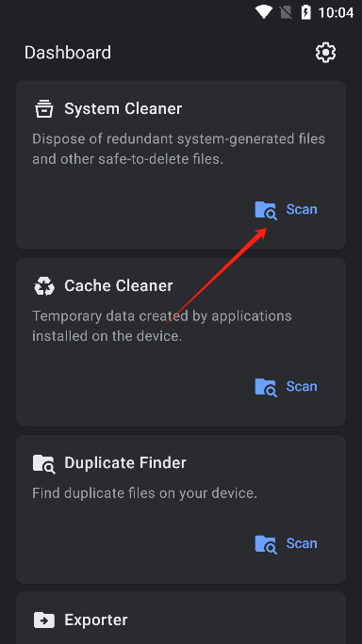Open the Exporter card
This screenshot has height=644, width=362.
pos(181,618)
